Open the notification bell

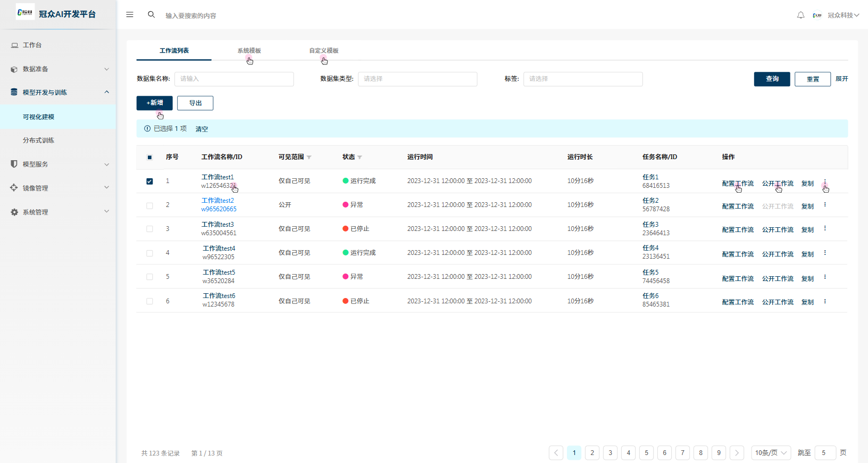(x=800, y=15)
